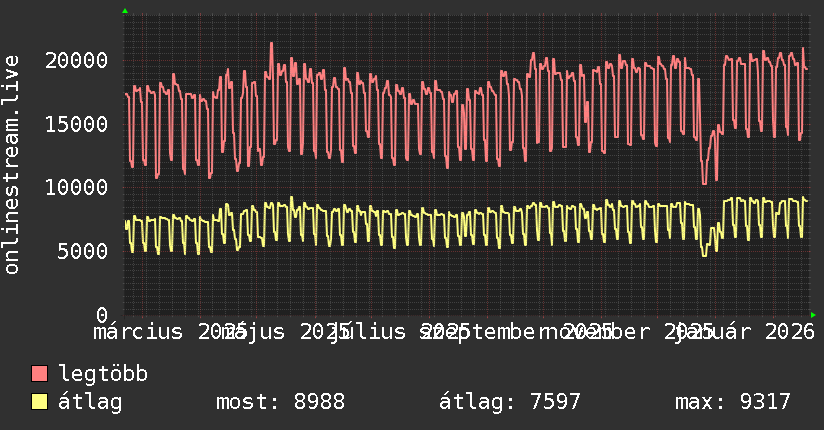The image size is (824, 430).
Task: Click the 20000 y-axis label
Action: click(77, 60)
